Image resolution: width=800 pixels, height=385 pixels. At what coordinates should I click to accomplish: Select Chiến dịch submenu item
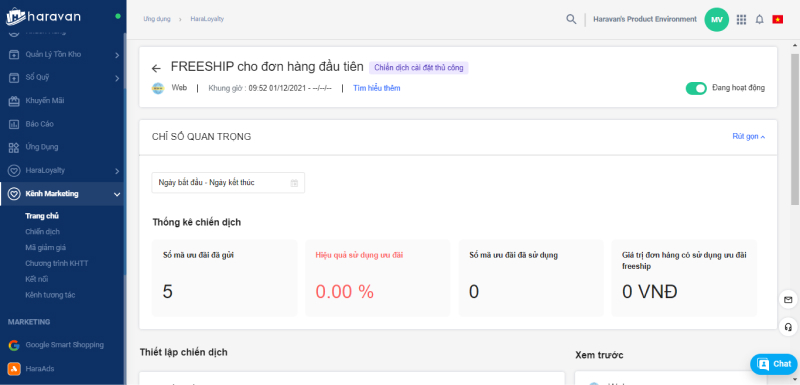[42, 232]
